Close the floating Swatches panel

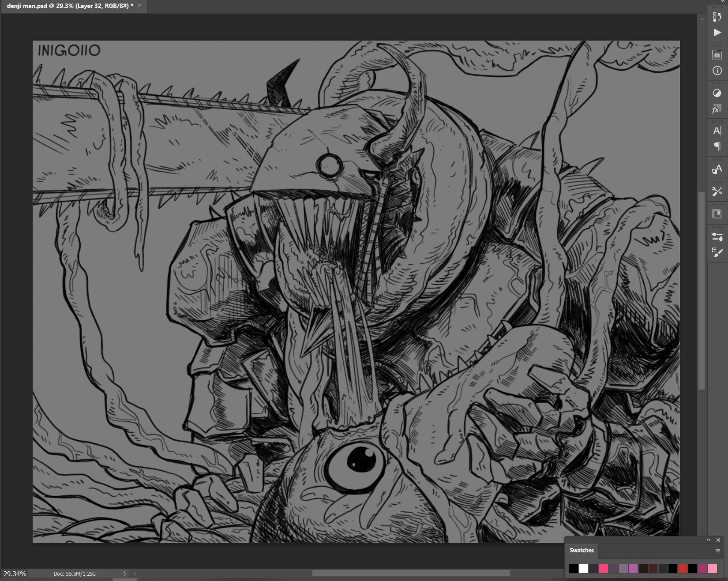[718, 540]
